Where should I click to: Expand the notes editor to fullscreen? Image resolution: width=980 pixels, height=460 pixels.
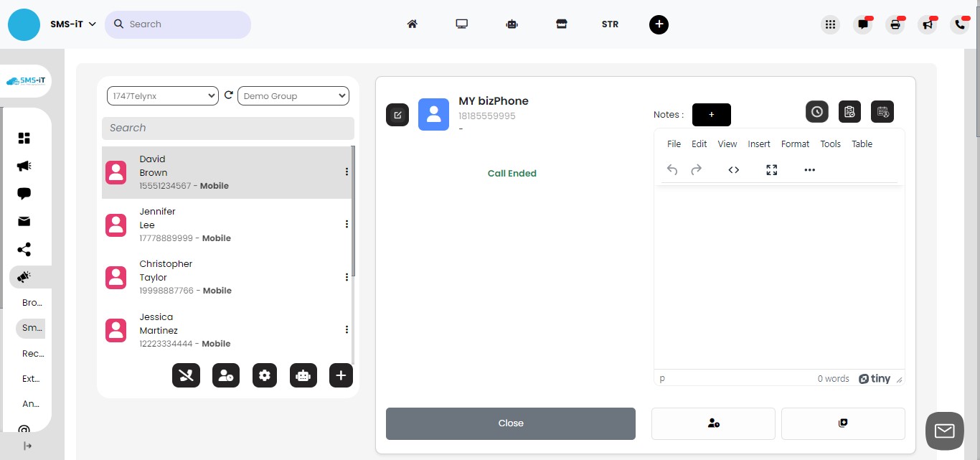coord(771,169)
